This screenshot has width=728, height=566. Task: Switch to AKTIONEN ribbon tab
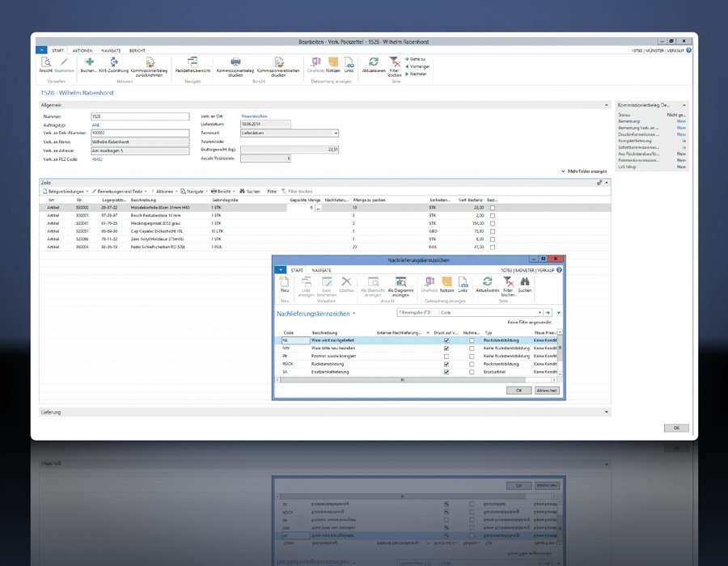click(x=82, y=50)
